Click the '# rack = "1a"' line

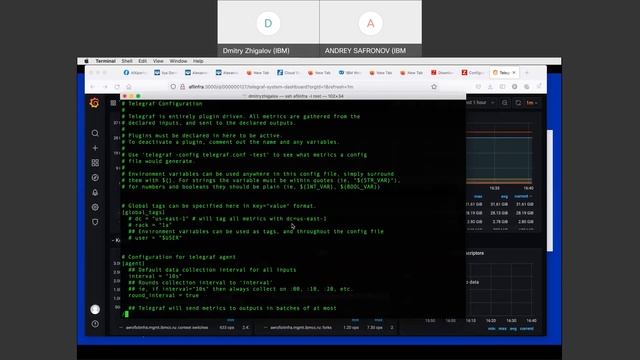[x=150, y=225]
